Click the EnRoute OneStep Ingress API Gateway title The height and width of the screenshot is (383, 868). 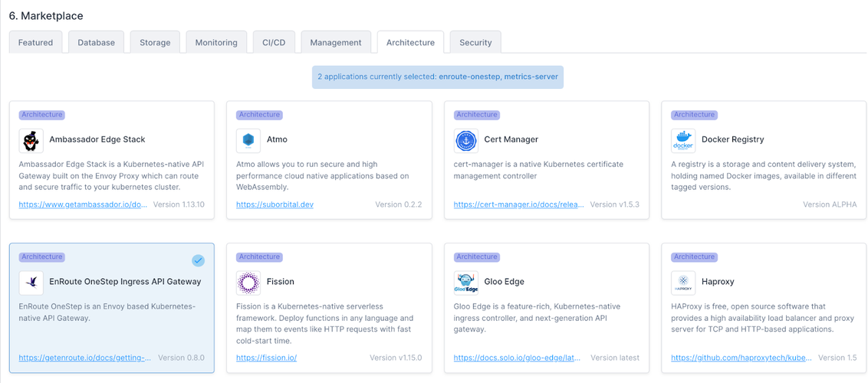click(125, 281)
